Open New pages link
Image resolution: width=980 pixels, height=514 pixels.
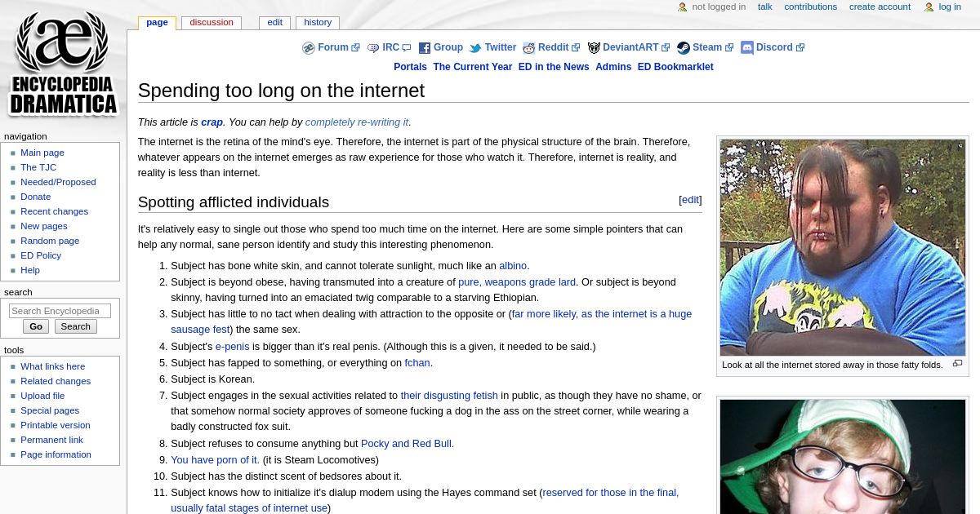pos(44,226)
